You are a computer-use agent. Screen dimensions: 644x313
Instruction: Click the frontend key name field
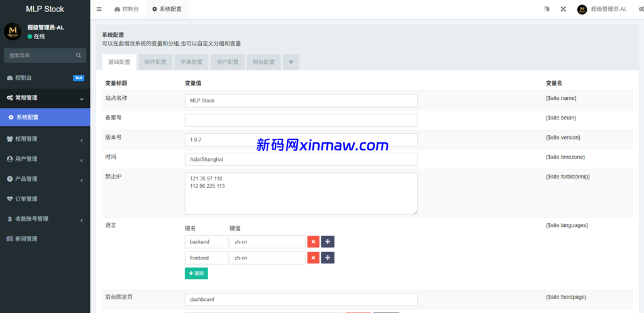click(206, 258)
